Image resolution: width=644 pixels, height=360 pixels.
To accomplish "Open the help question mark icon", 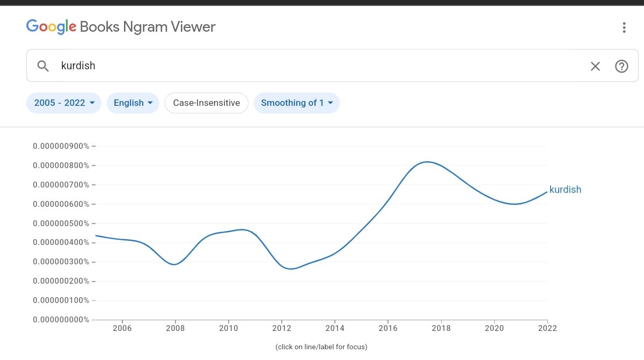I will (x=621, y=66).
